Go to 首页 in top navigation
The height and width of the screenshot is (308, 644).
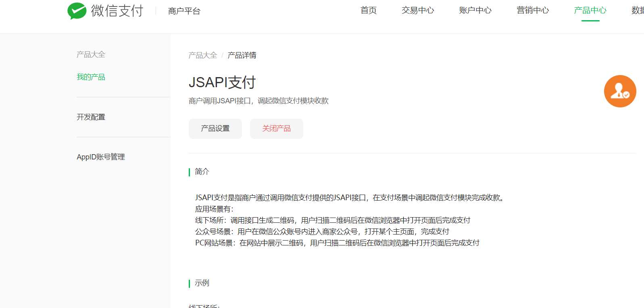tap(368, 10)
